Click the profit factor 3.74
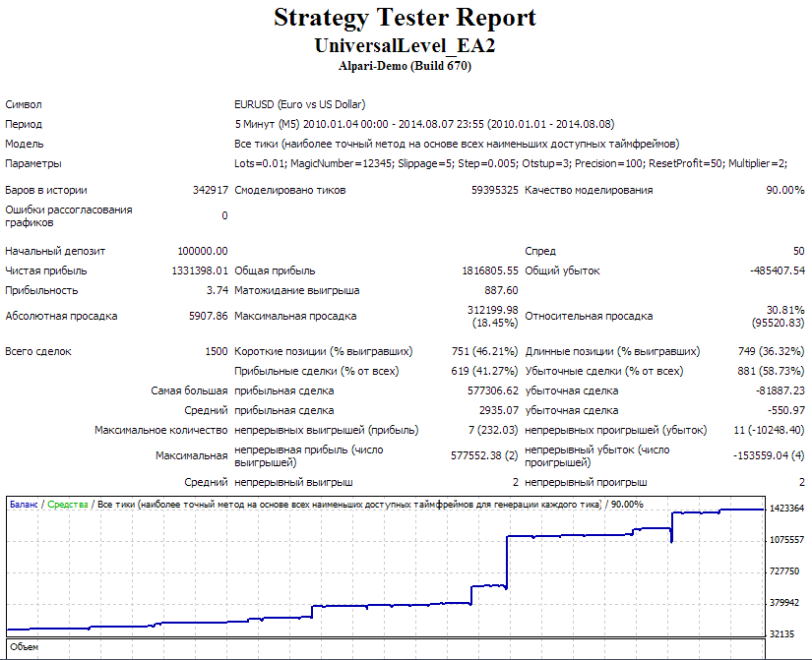This screenshot has height=660, width=812. 218,290
